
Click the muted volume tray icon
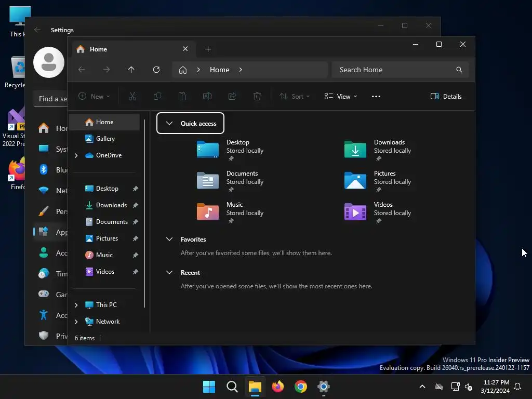click(469, 387)
